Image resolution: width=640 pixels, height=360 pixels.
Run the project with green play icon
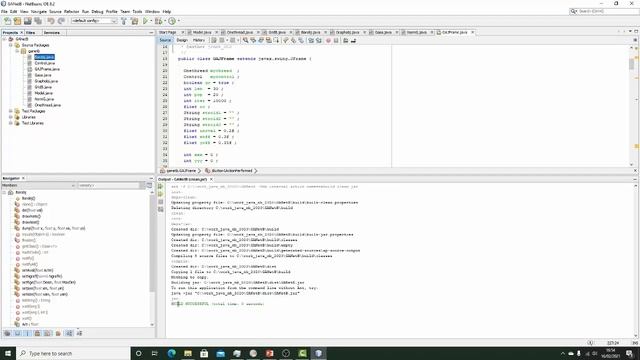[x=145, y=21]
